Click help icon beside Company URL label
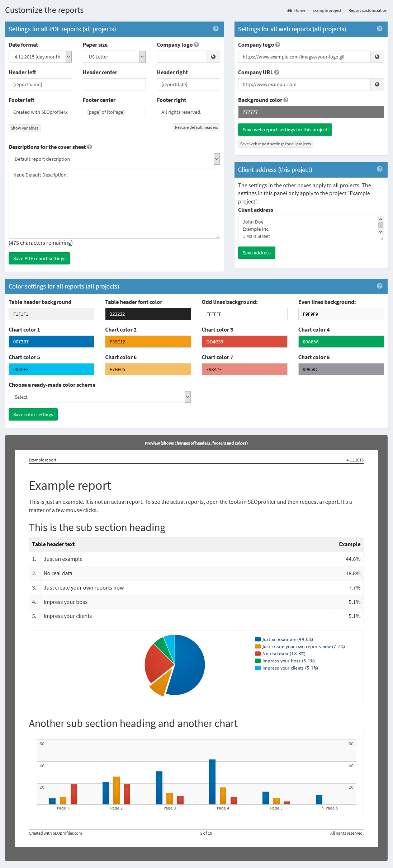 click(x=276, y=72)
